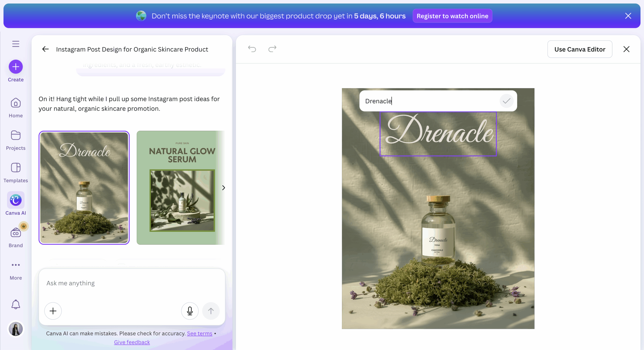The height and width of the screenshot is (350, 644).
Task: Click the add attachment plus button
Action: click(x=53, y=311)
